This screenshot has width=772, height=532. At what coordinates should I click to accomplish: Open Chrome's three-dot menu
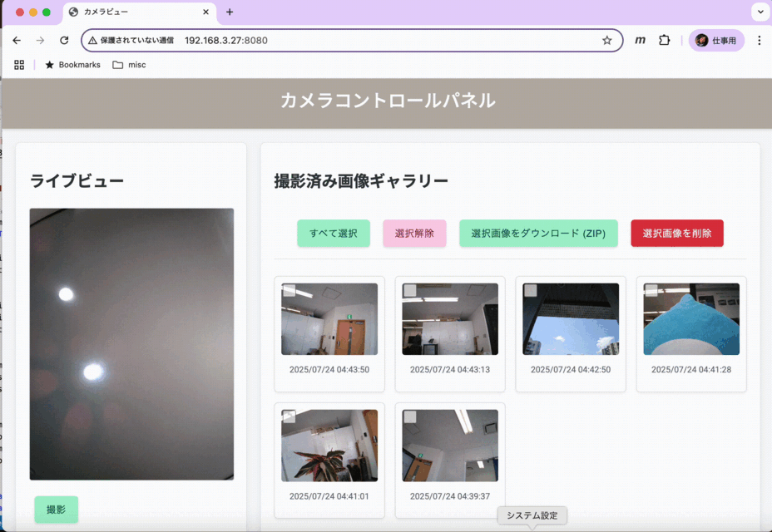tap(759, 40)
